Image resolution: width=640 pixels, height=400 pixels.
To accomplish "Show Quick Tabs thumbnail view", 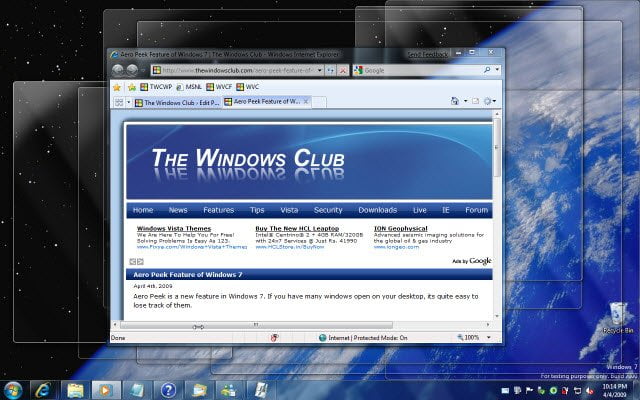I will (119, 102).
